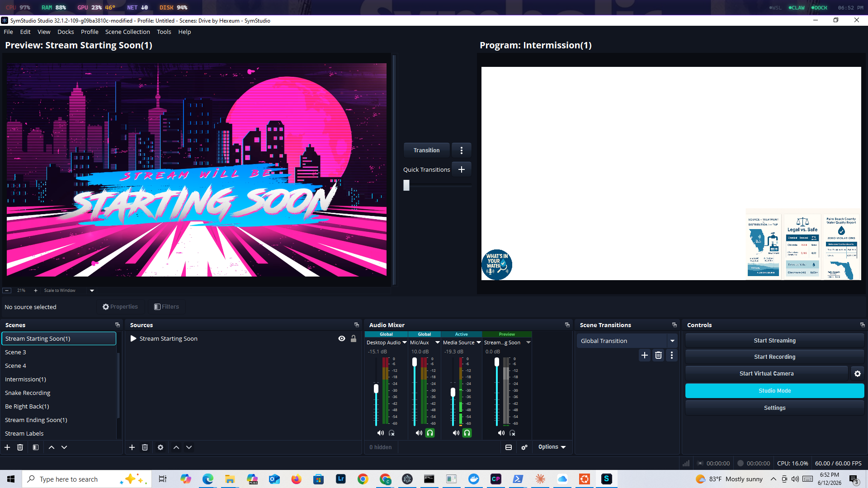Delete the selected scene with the trash icon
868x488 pixels.
click(20, 447)
